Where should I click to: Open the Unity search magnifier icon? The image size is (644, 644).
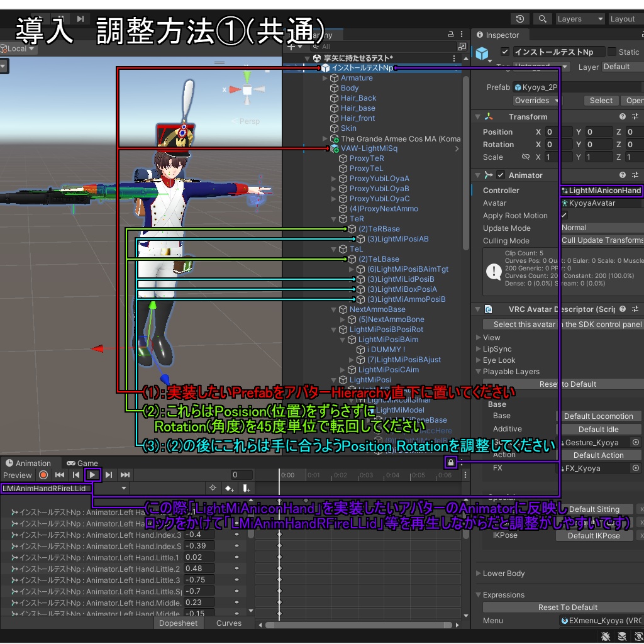pyautogui.click(x=543, y=19)
